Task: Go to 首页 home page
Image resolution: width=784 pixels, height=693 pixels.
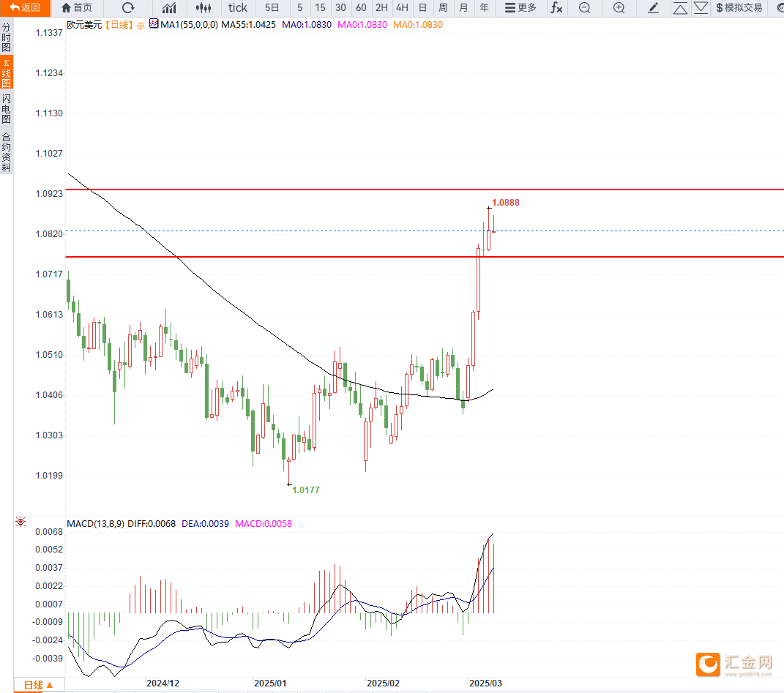Action: (x=77, y=7)
